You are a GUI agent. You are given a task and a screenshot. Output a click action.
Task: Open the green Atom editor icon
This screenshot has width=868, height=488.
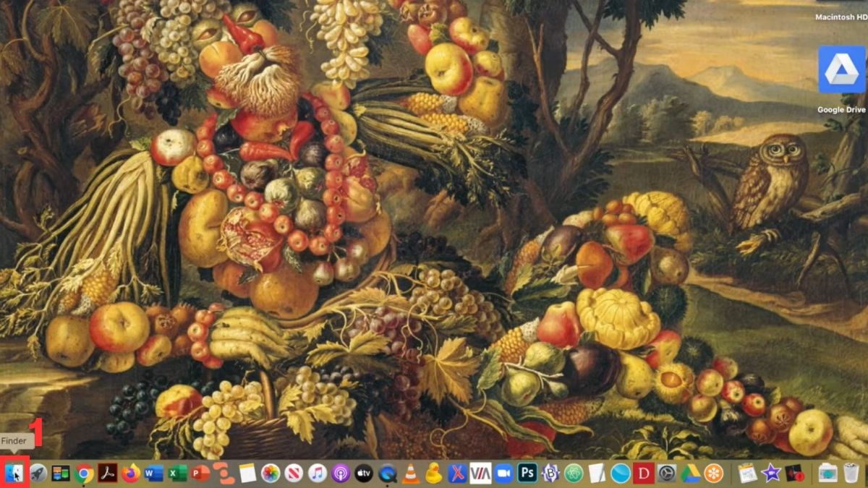573,474
